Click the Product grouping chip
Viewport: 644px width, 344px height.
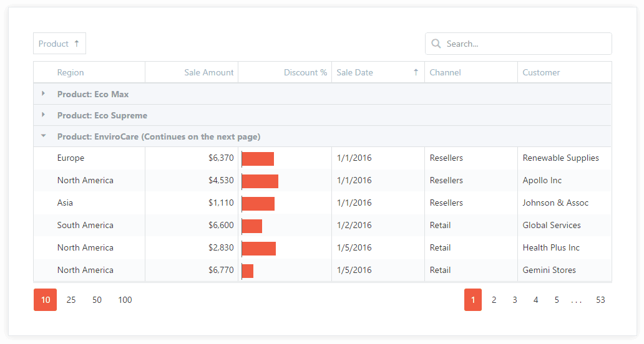pos(59,44)
